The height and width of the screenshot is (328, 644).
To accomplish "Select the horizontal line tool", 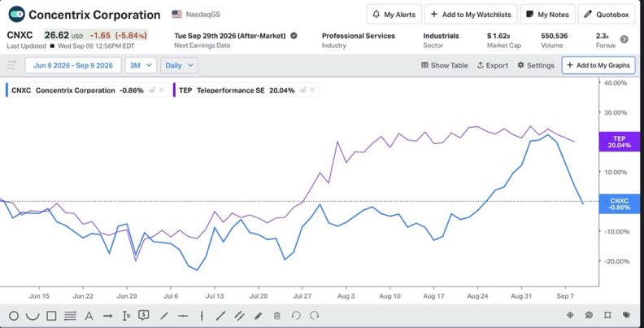I will (x=183, y=316).
